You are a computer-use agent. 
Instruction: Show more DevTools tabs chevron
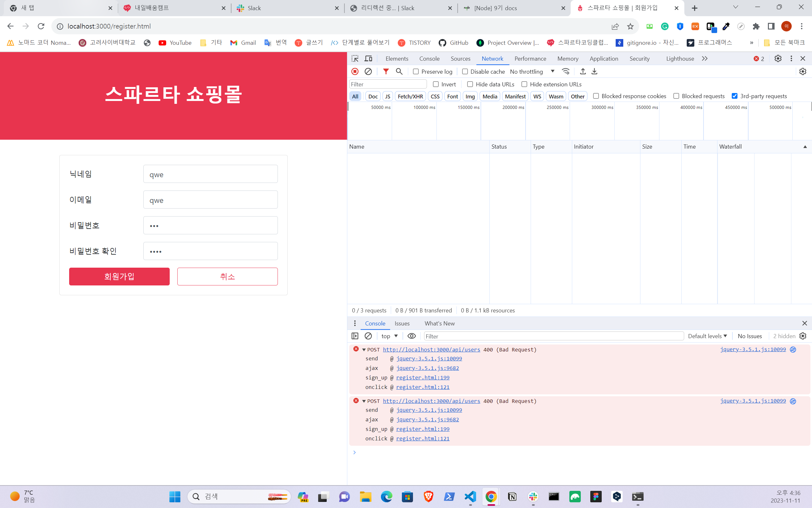[x=704, y=58]
